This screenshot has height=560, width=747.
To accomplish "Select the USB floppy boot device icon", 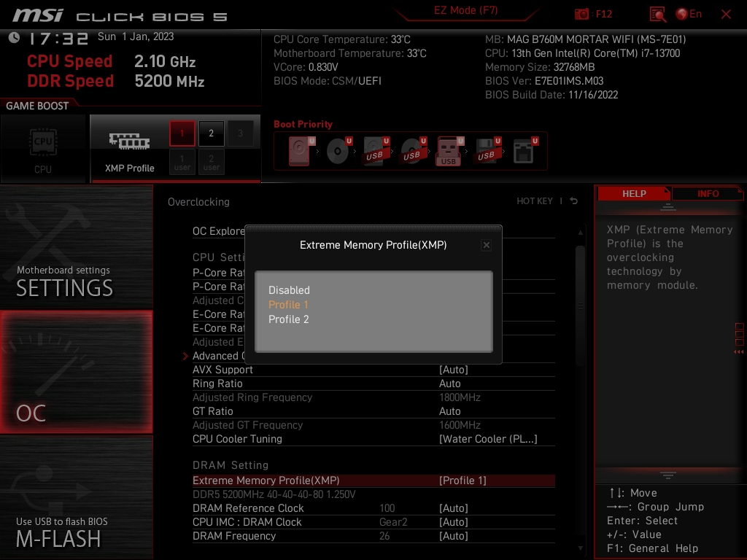I will [487, 150].
